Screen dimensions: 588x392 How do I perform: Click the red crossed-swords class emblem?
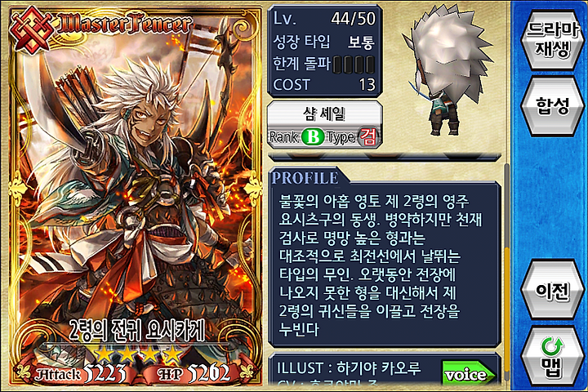(x=32, y=29)
